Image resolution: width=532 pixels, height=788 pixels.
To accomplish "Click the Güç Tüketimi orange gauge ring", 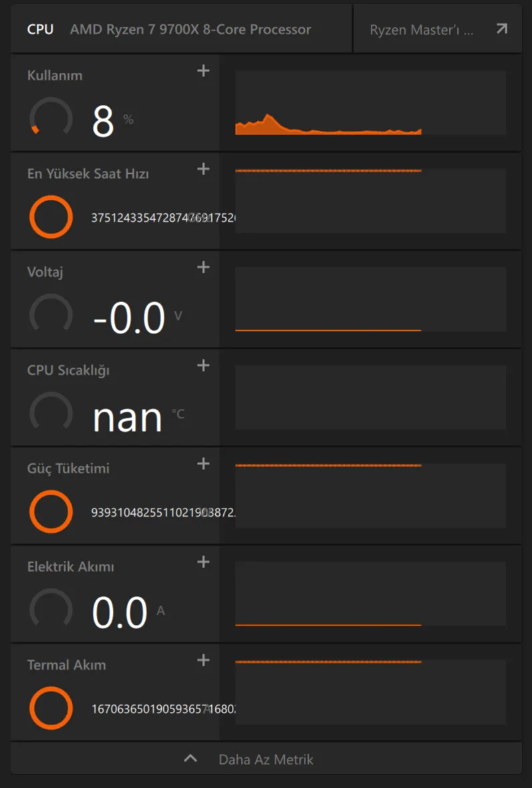I will (51, 511).
